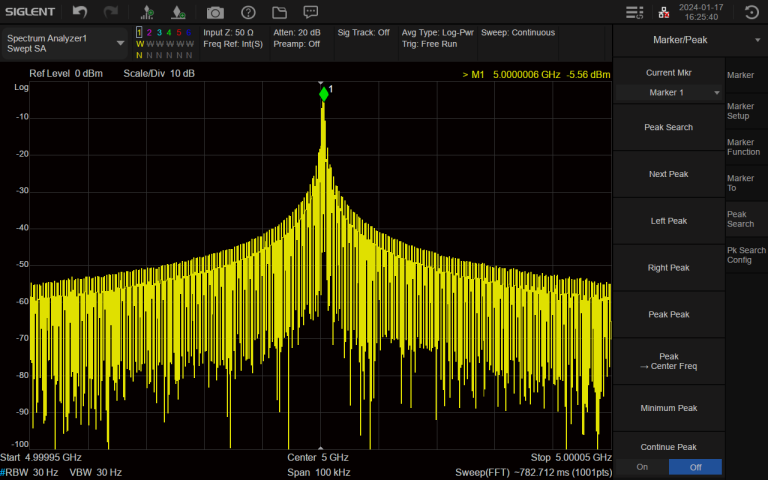
Task: Click the message log speech-bubble icon
Action: (x=311, y=12)
